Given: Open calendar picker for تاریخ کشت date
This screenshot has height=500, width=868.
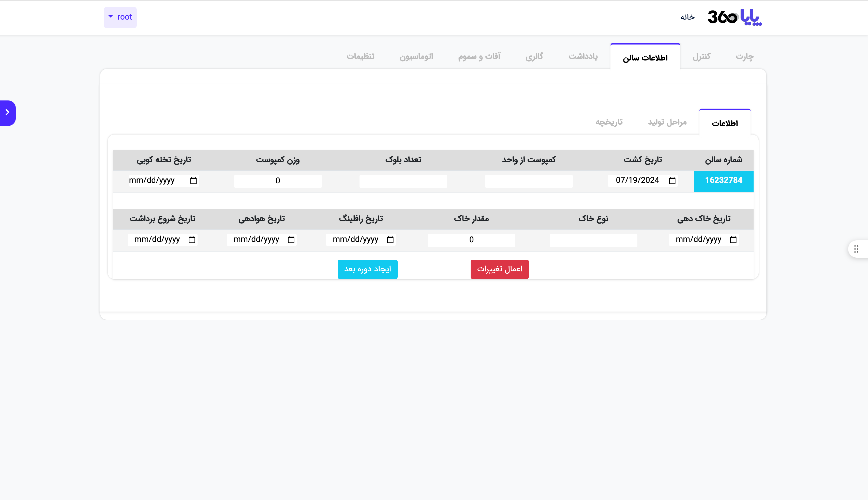Looking at the screenshot, I should (672, 181).
